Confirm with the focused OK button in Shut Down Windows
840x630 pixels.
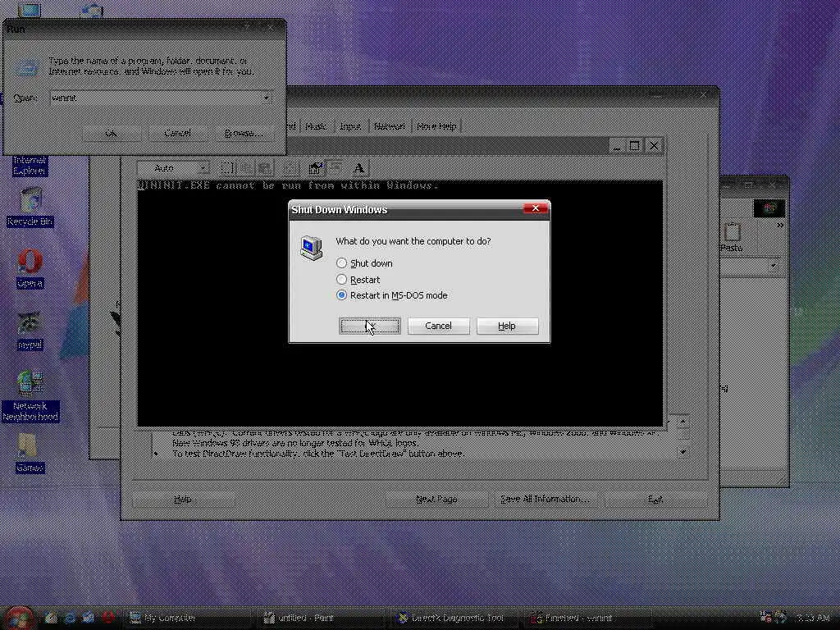coord(370,326)
